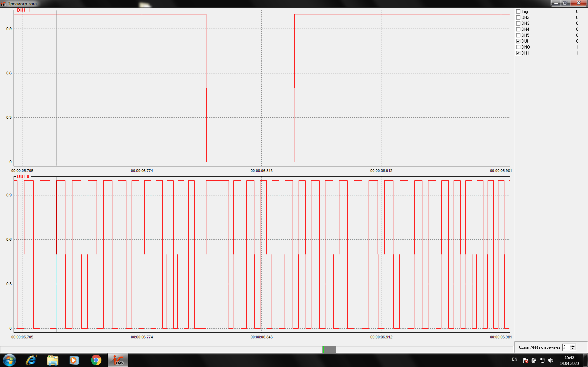
Task: Uncheck the DUI channel checkbox
Action: point(518,41)
